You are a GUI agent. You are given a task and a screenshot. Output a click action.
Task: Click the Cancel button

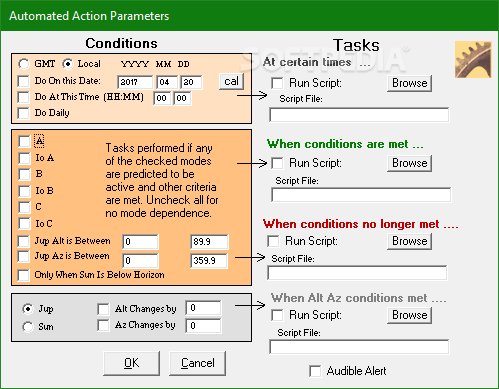(198, 363)
